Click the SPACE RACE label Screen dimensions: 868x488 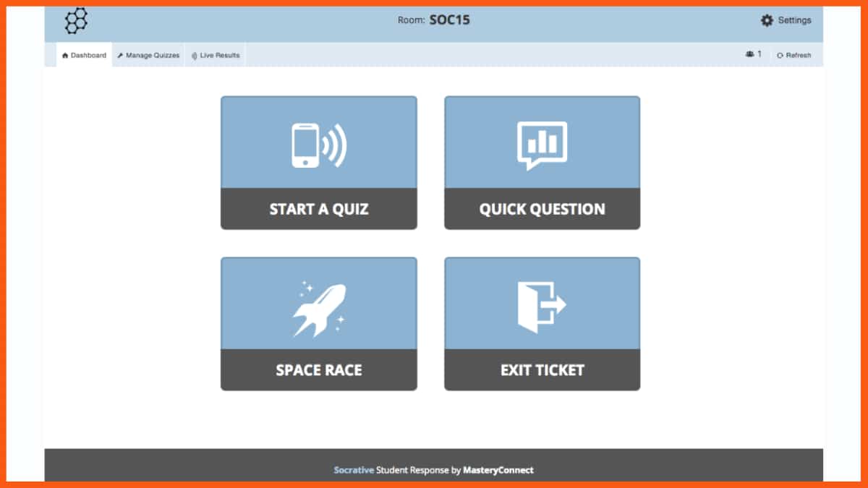[319, 370]
